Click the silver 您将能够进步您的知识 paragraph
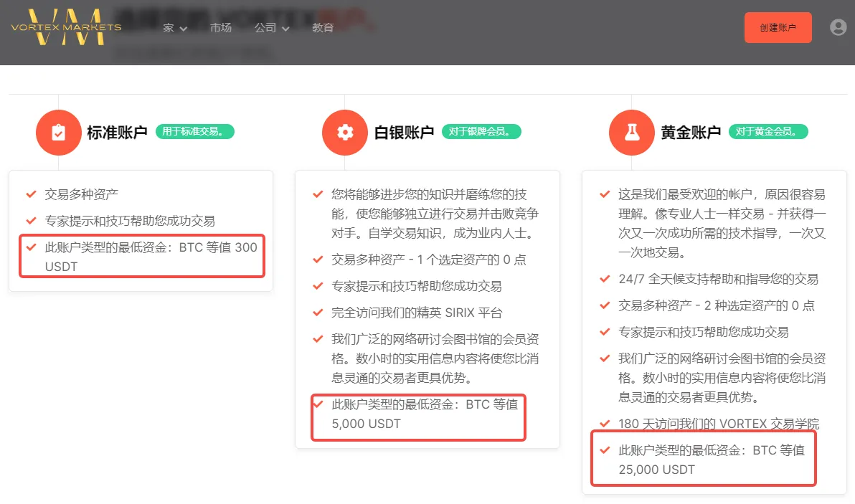855x504 pixels. [x=435, y=214]
